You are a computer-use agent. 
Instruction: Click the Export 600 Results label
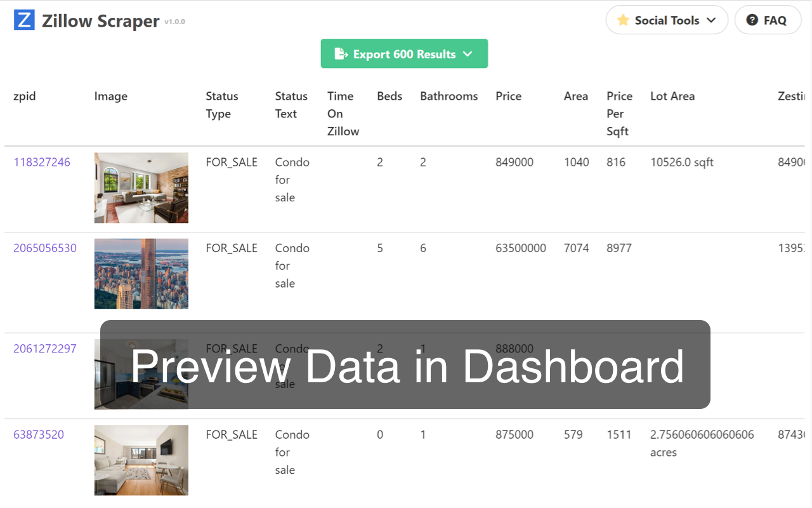pyautogui.click(x=404, y=54)
